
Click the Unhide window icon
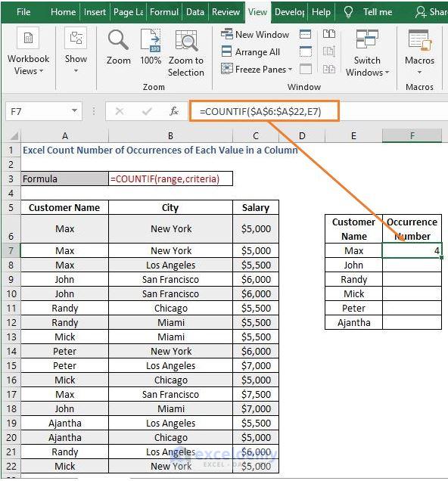(x=305, y=69)
